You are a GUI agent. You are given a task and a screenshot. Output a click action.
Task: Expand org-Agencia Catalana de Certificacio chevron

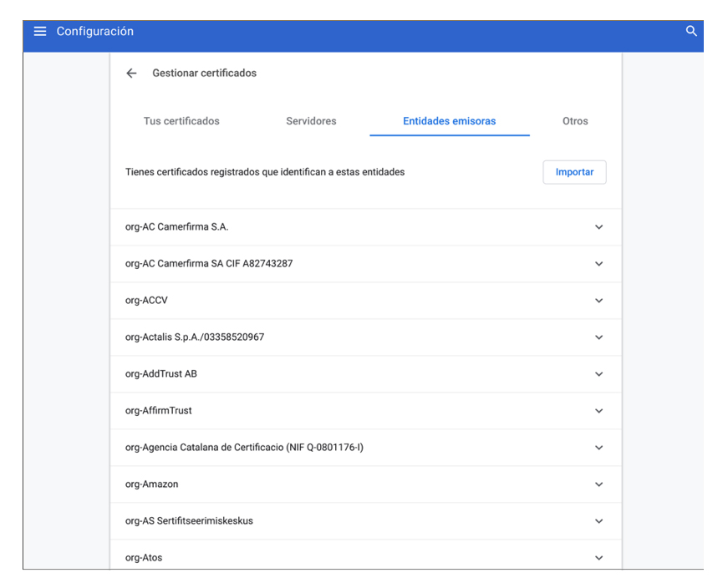(599, 448)
